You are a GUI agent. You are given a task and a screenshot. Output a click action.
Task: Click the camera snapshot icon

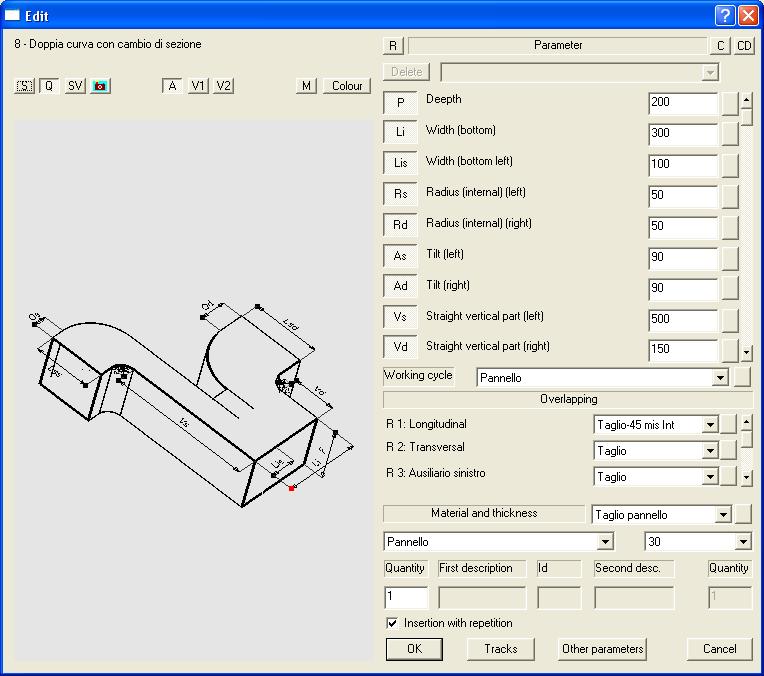point(100,86)
